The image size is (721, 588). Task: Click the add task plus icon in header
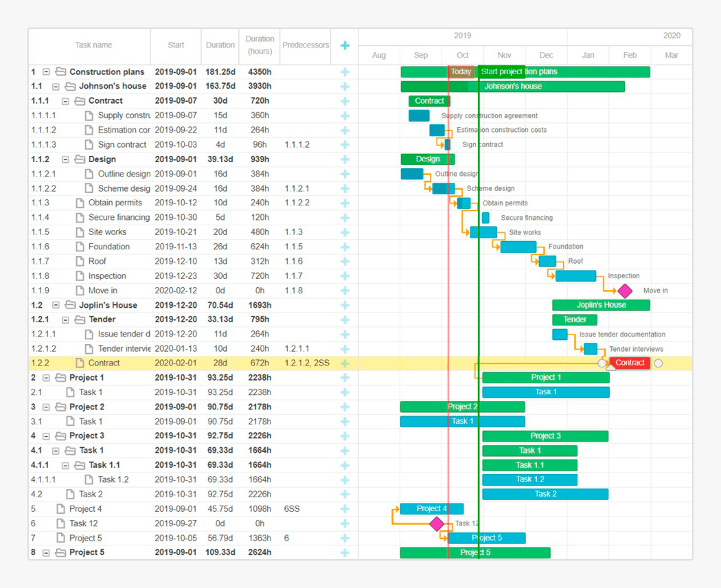pos(345,45)
